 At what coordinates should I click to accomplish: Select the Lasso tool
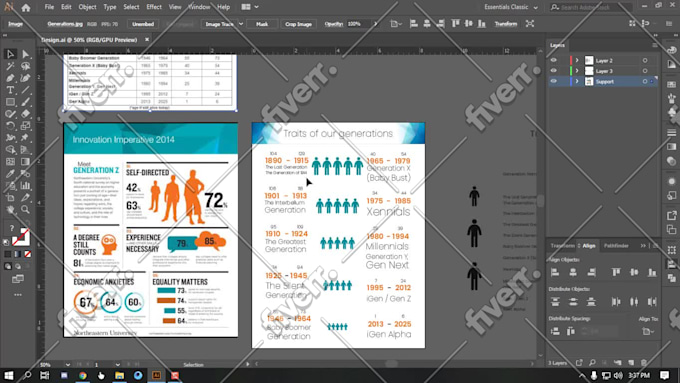click(25, 66)
